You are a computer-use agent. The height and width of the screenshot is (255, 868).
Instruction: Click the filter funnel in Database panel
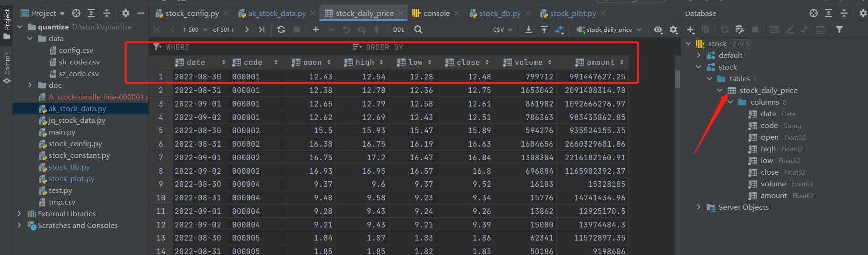point(839,29)
